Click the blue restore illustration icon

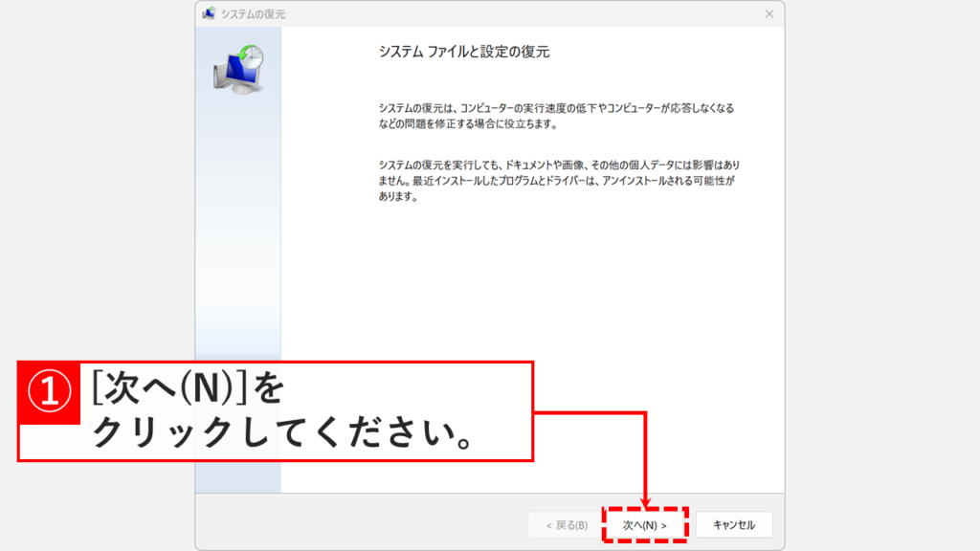(x=241, y=65)
